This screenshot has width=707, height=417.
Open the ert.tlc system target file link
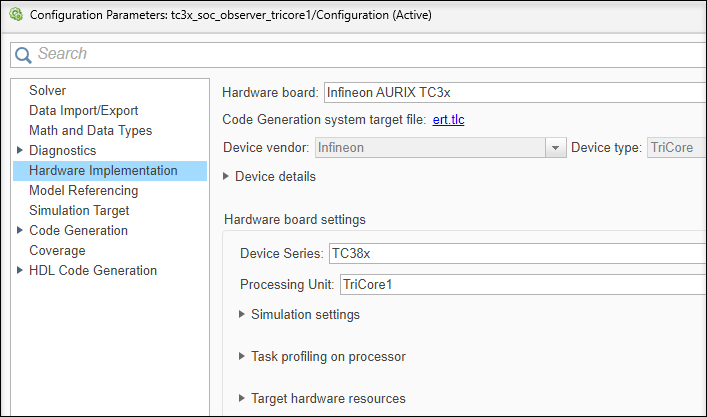[x=448, y=120]
